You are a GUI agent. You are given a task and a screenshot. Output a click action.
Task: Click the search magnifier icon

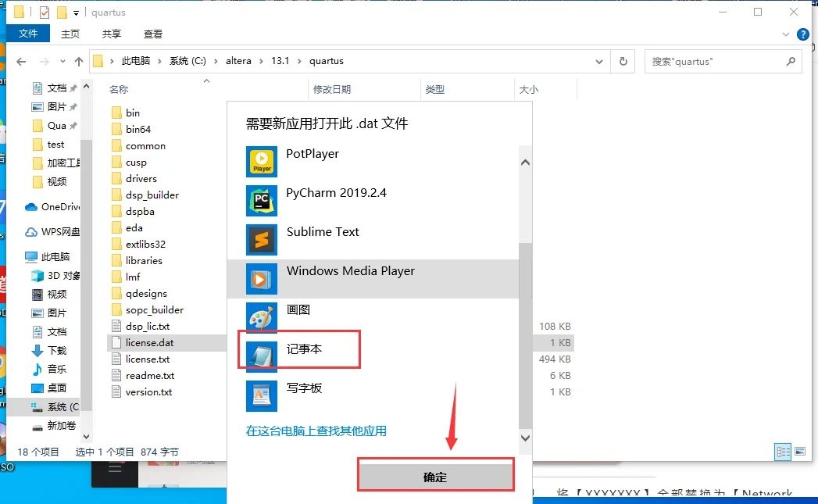coord(791,61)
